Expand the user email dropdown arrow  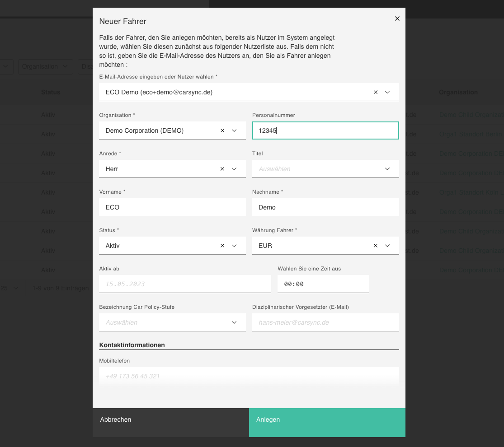(387, 92)
